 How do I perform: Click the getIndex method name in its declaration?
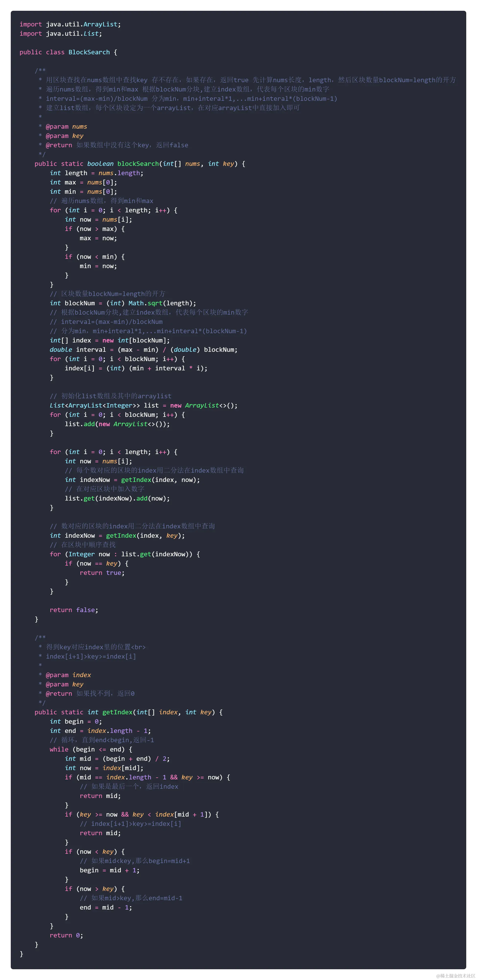pos(117,712)
